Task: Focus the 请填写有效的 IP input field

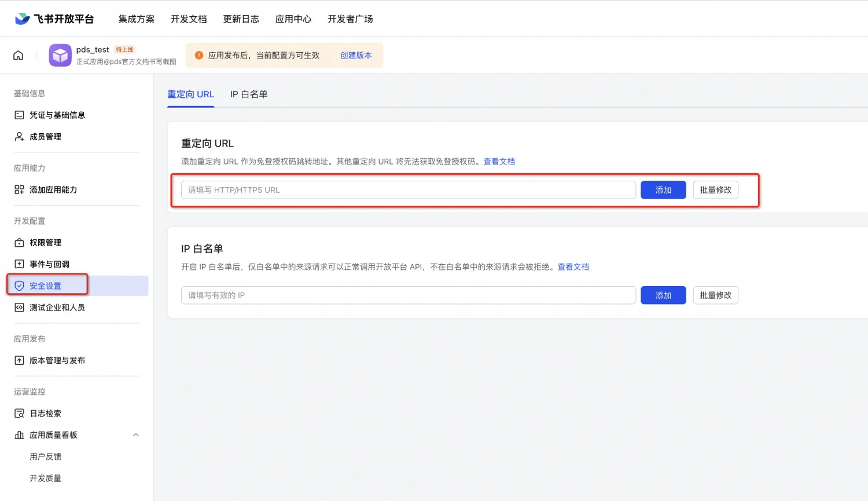Action: (x=409, y=295)
